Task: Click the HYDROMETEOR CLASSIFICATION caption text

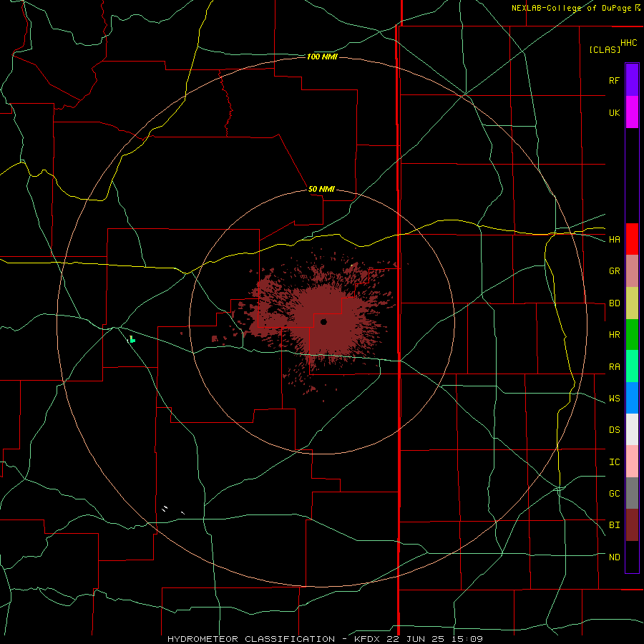Action: [x=251, y=639]
